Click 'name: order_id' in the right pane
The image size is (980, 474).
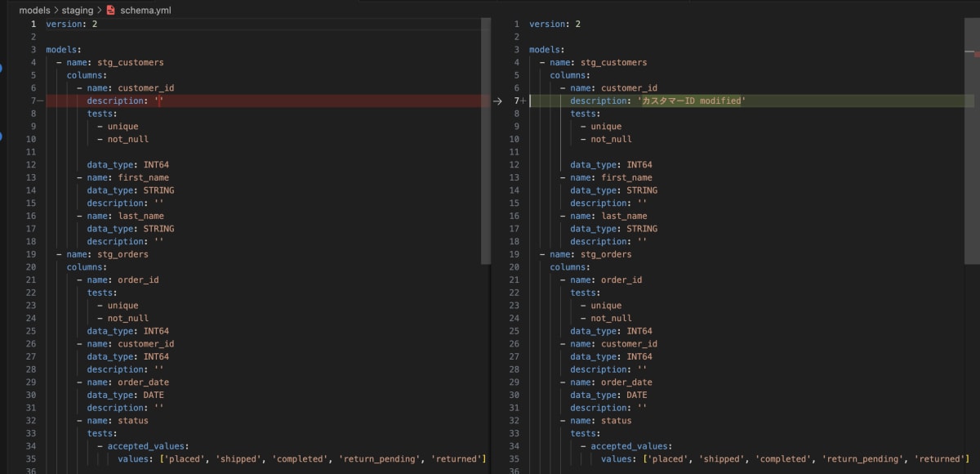tap(607, 280)
